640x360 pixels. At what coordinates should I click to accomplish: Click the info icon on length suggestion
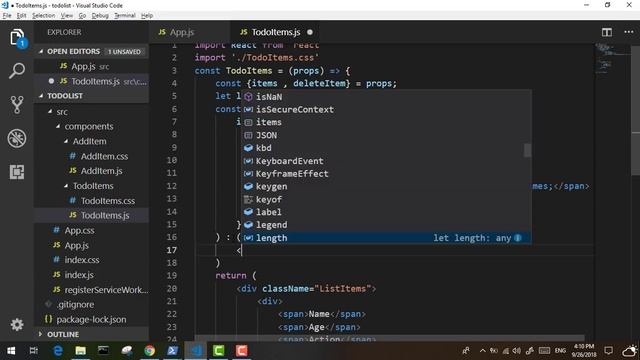518,238
